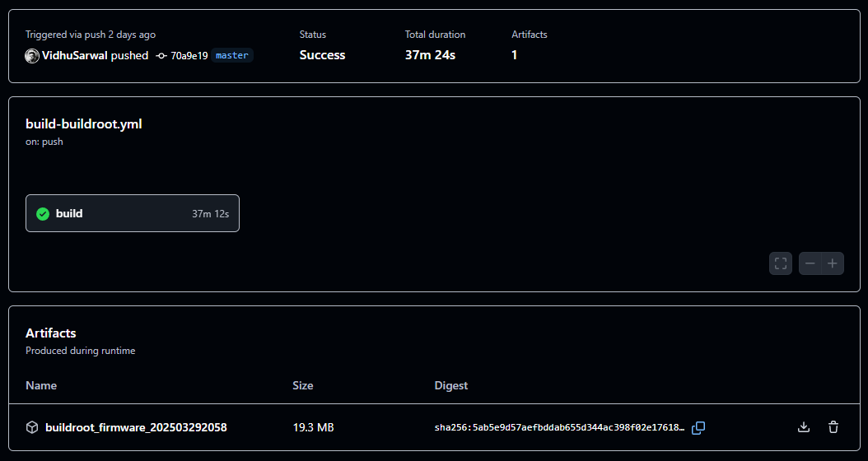The height and width of the screenshot is (461, 868).
Task: Click the 37m 12s build duration
Action: (x=210, y=214)
